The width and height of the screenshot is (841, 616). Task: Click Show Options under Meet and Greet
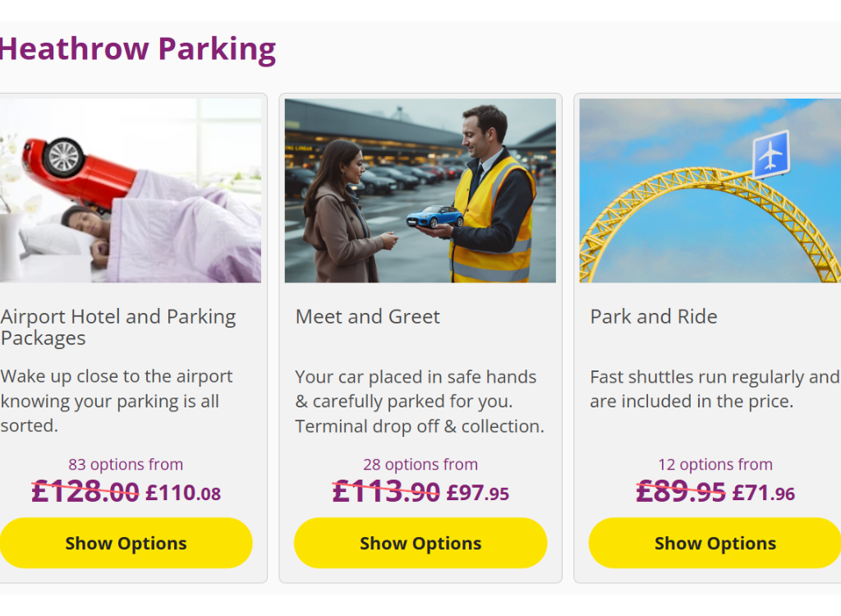[x=420, y=543]
